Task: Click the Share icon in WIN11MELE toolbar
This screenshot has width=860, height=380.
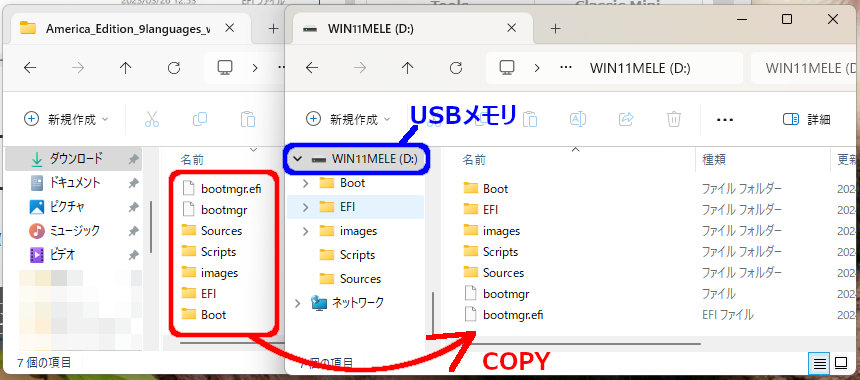Action: 626,119
